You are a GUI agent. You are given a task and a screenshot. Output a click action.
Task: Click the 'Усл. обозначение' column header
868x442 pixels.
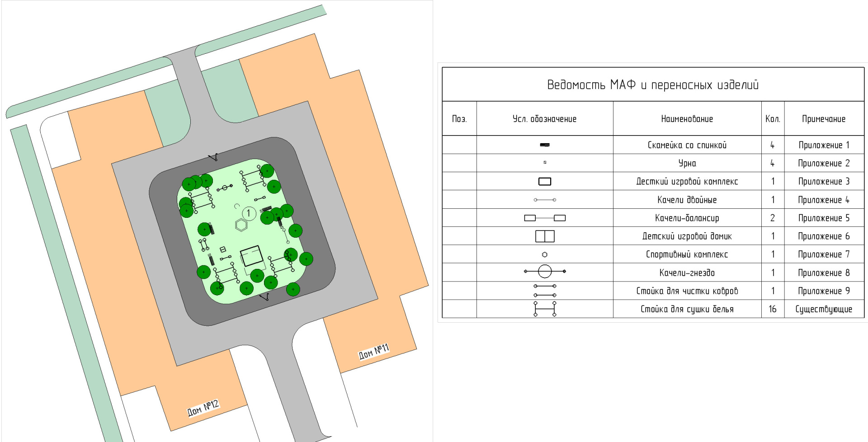pyautogui.click(x=544, y=119)
